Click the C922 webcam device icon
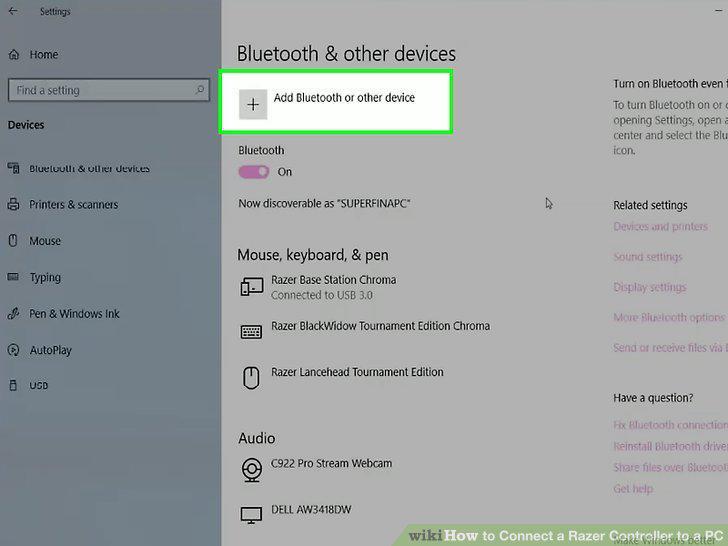This screenshot has height=546, width=728. [x=252, y=469]
